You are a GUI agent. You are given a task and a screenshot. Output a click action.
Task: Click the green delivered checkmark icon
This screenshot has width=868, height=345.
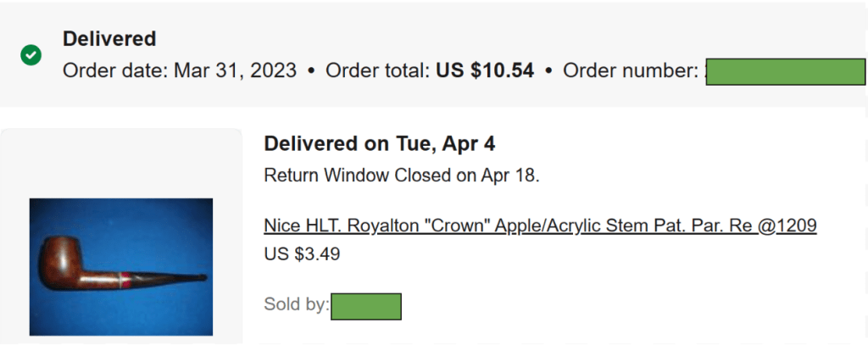tap(31, 55)
